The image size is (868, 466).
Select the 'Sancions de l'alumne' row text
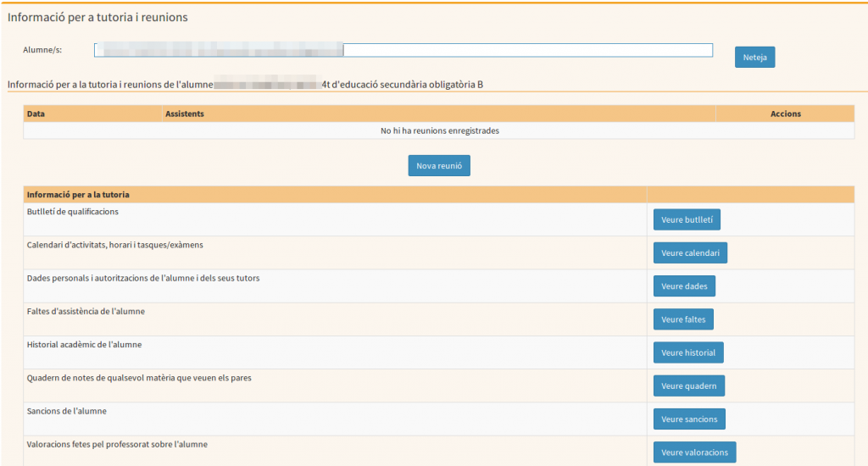click(x=67, y=411)
